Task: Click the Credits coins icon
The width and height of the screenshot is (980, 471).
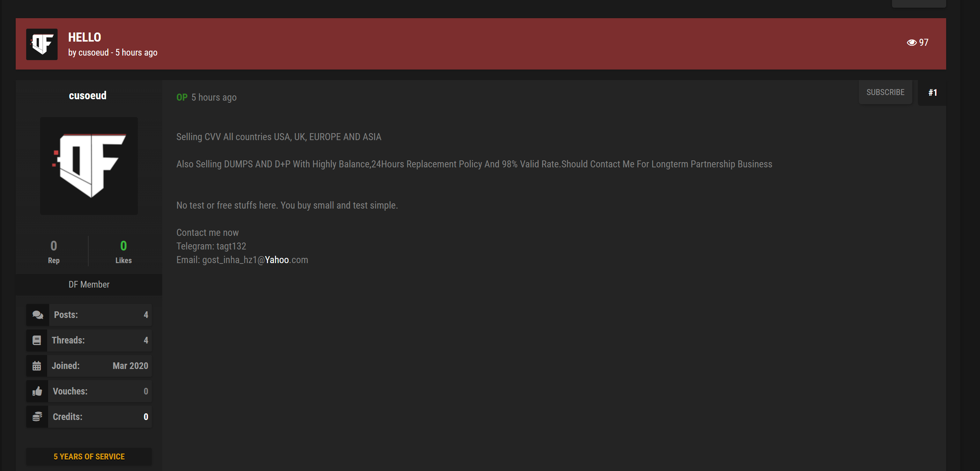Action: tap(37, 417)
